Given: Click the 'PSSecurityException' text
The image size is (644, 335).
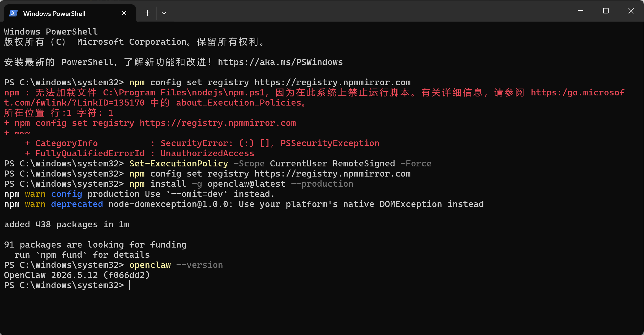Looking at the screenshot, I should pos(330,143).
